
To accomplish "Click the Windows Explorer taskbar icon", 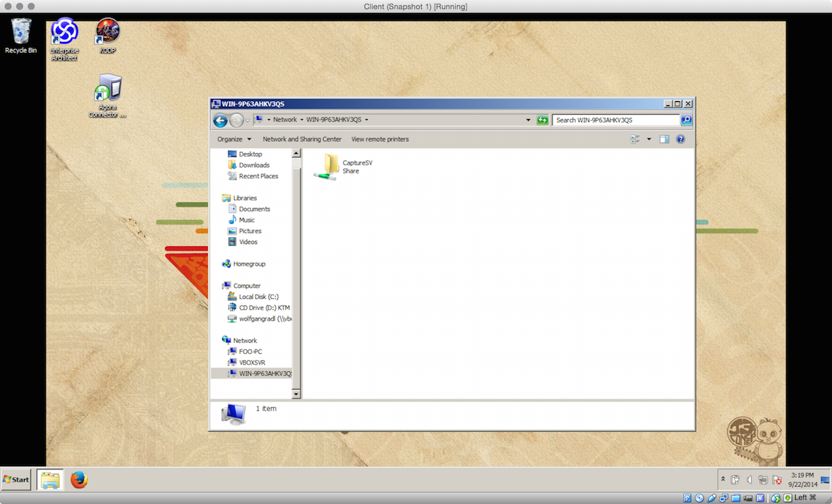I will (50, 479).
